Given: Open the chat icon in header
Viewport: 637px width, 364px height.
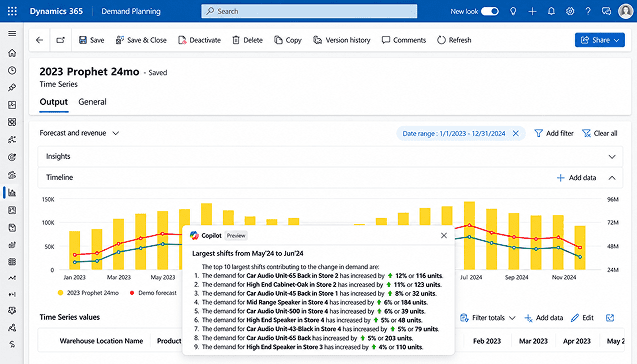Looking at the screenshot, I should (x=606, y=11).
